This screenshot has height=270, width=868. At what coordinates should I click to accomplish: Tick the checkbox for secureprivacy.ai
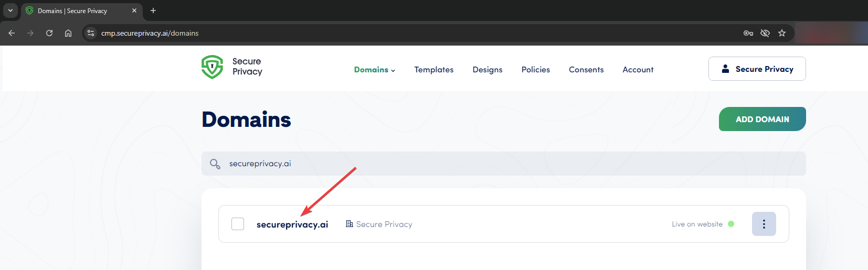point(238,224)
